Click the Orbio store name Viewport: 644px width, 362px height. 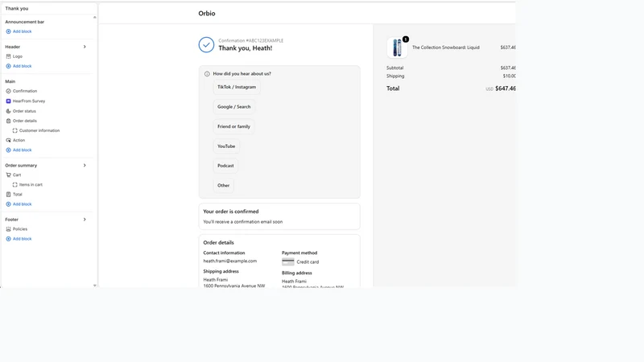coord(207,14)
